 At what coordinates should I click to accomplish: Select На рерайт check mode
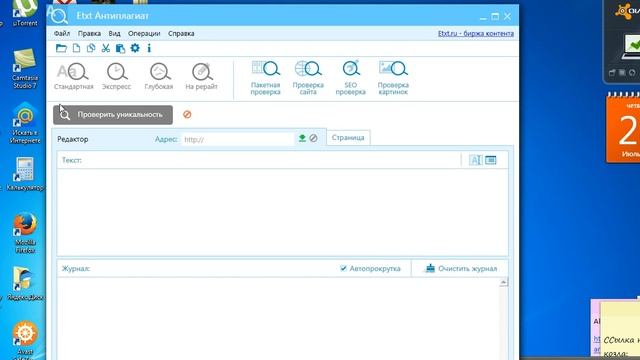click(x=201, y=77)
